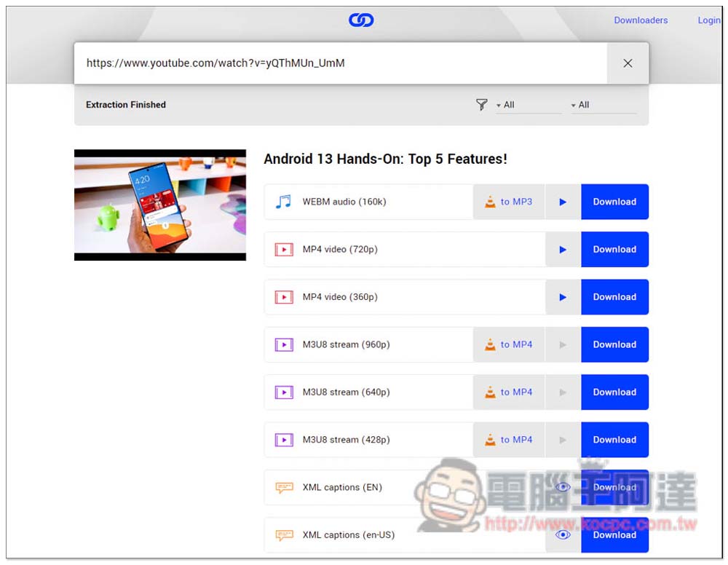Download the MP4 video (720p)
728x565 pixels.
tap(614, 250)
